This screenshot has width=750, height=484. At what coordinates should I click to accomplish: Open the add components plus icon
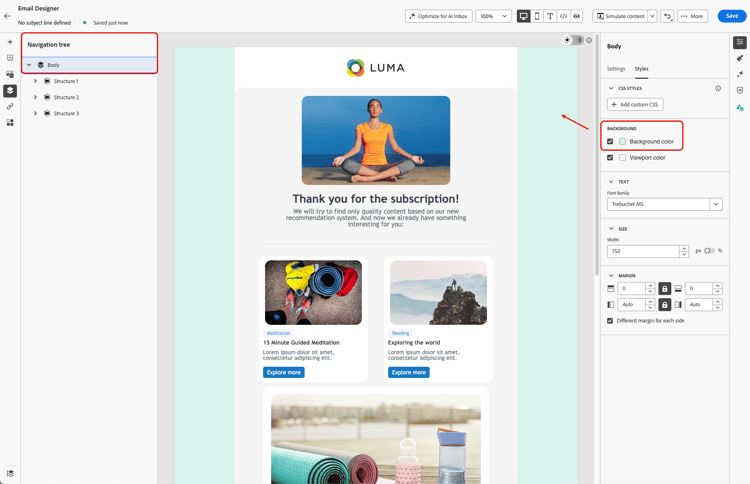[10, 42]
